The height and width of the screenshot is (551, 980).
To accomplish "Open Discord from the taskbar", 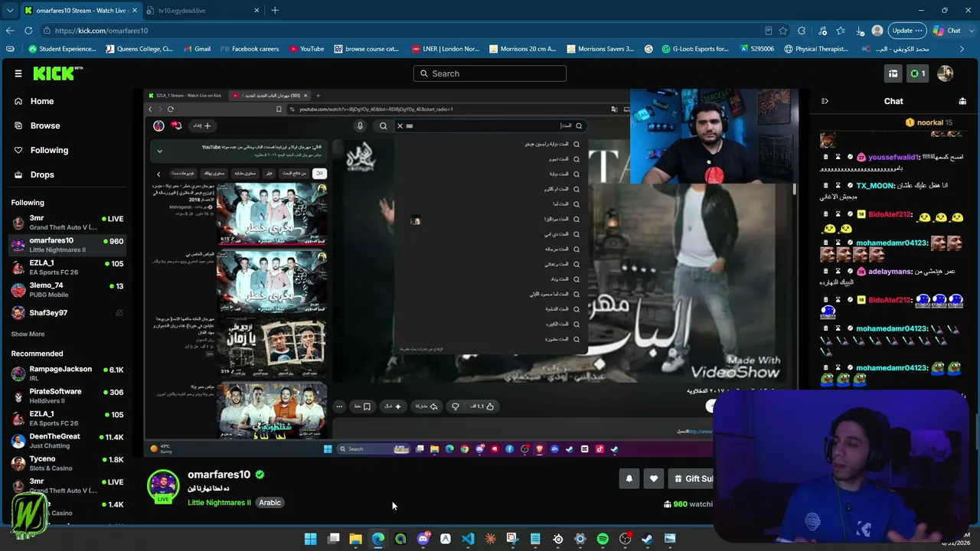I will click(x=423, y=540).
